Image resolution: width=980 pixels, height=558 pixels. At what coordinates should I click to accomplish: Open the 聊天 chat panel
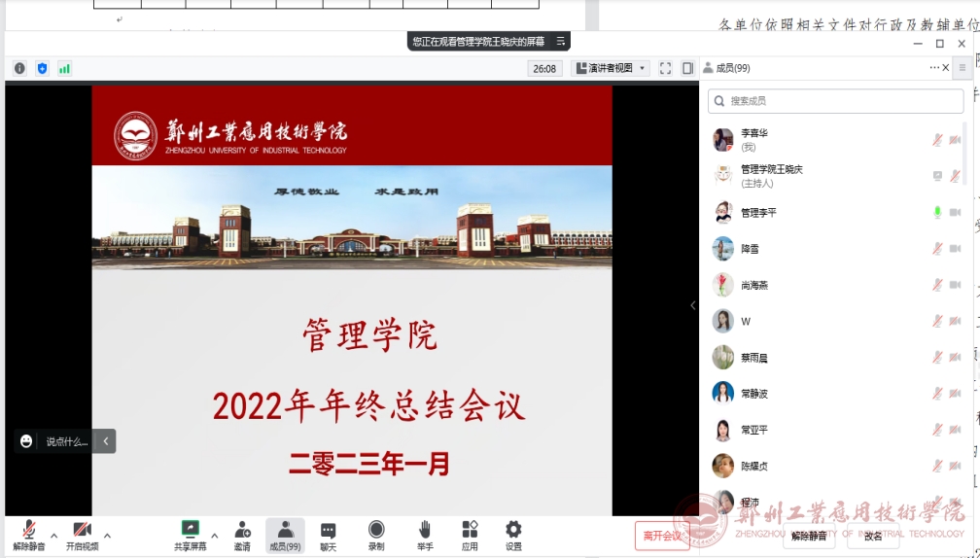pyautogui.click(x=329, y=535)
